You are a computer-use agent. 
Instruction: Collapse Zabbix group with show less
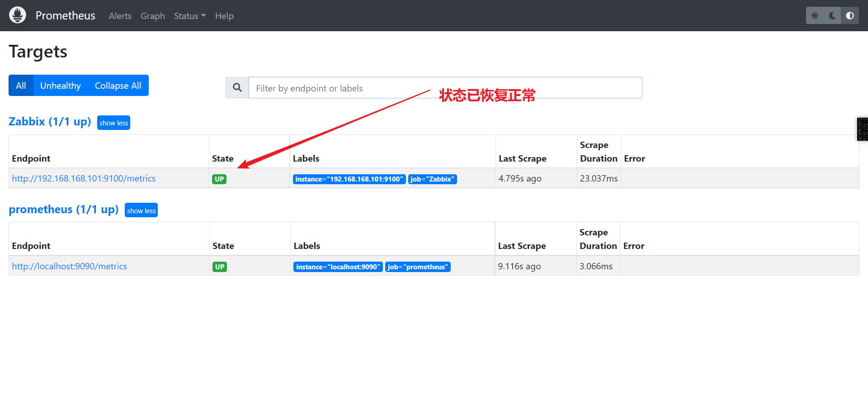click(x=113, y=123)
